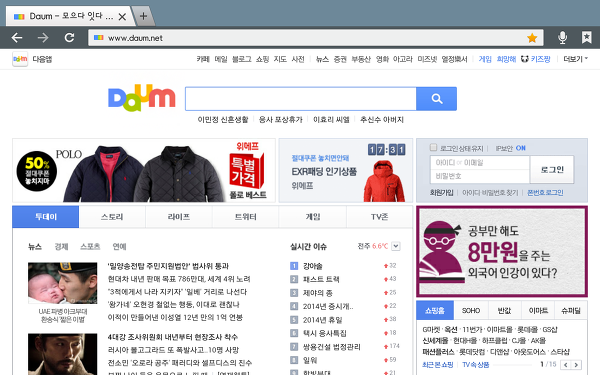The height and width of the screenshot is (375, 600).
Task: Click the blue 희망해 link
Action: pos(506,59)
